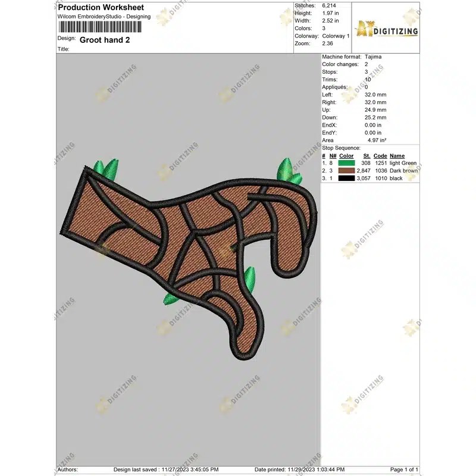Viewport: 476px width, 476px height.
Task: Click the 'Authors:' footer label
Action: coord(68,469)
